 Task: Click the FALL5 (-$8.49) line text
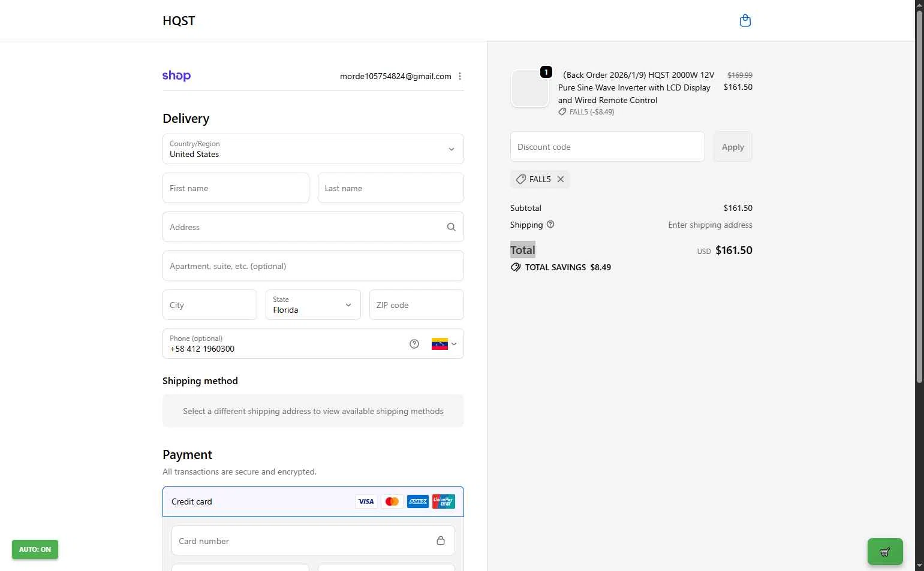coord(592,112)
